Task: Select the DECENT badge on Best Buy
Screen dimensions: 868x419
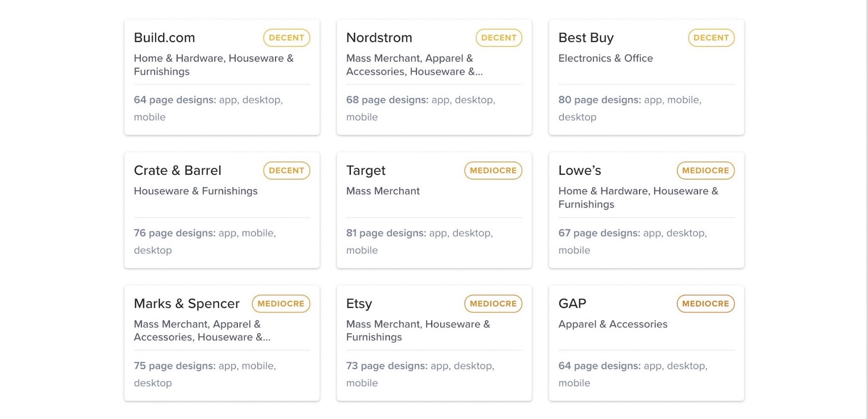Action: pos(711,38)
